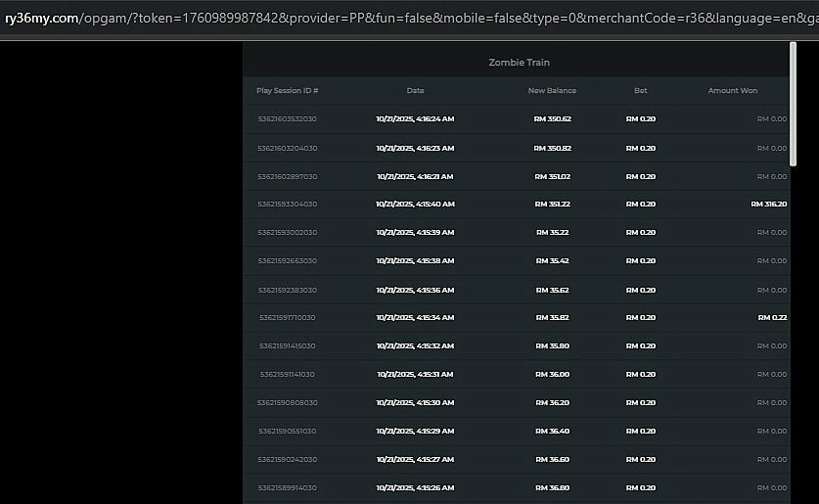
Task: Open session 53621593304030 details
Action: (287, 205)
